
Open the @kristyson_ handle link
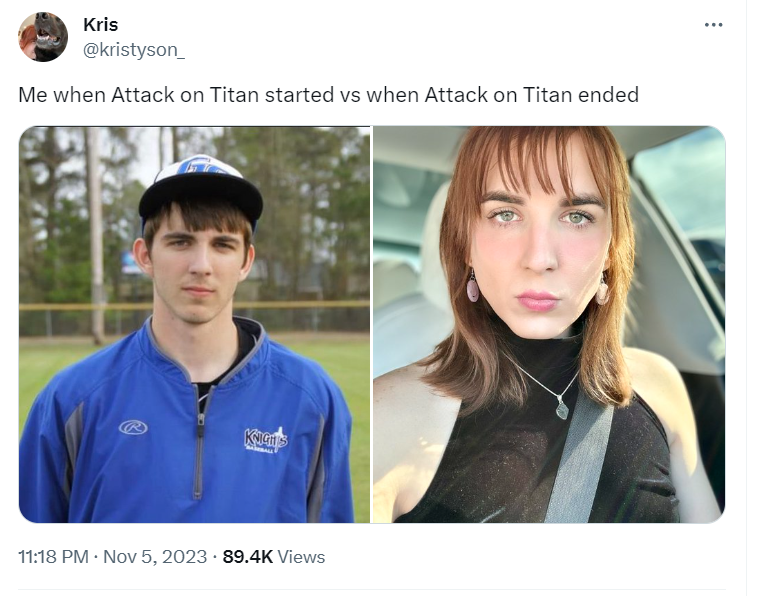pos(134,50)
